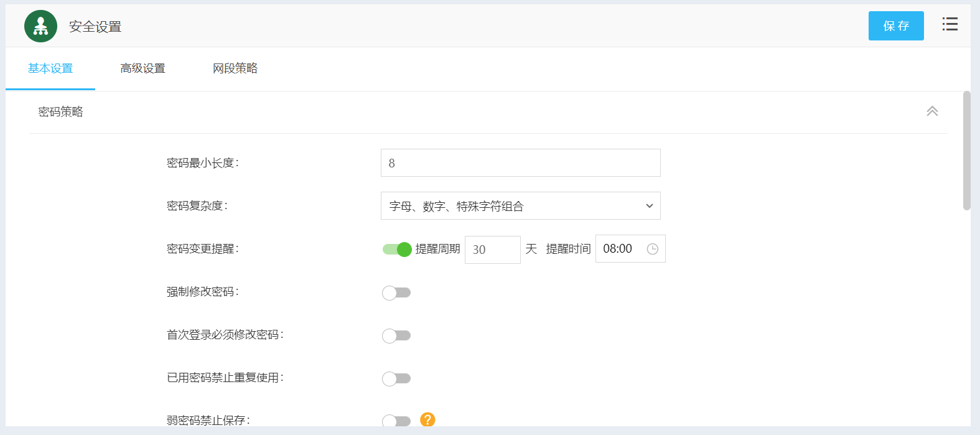Click the 密码策略 section header title

[x=60, y=112]
